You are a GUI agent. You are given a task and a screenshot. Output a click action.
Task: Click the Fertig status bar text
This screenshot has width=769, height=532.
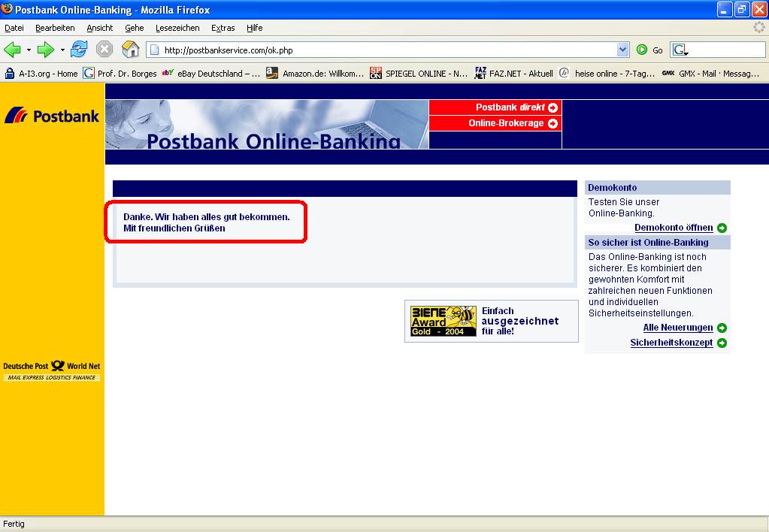14,524
